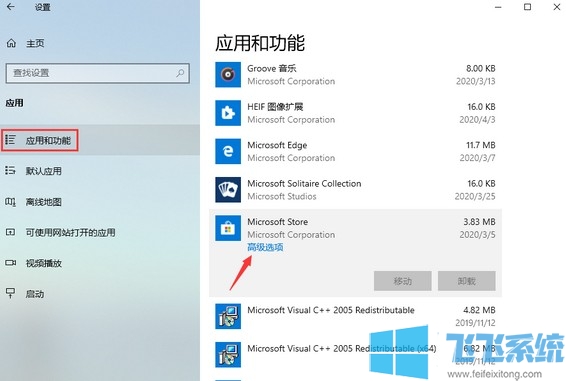Viewport: 566px width, 381px height.
Task: Click the Solitaire Collection app icon
Action: pyautogui.click(x=228, y=190)
